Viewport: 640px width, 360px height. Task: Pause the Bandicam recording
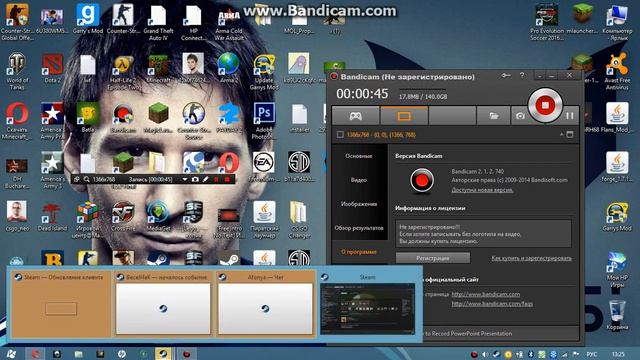(570, 116)
